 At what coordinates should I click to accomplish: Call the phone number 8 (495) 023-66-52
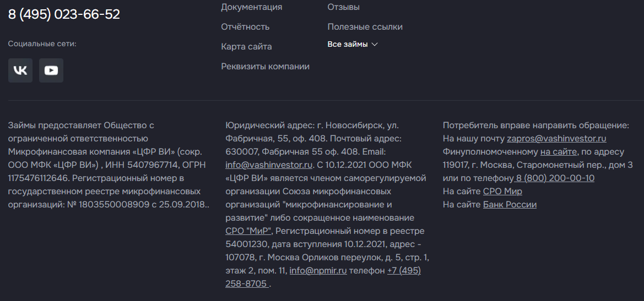(x=64, y=14)
